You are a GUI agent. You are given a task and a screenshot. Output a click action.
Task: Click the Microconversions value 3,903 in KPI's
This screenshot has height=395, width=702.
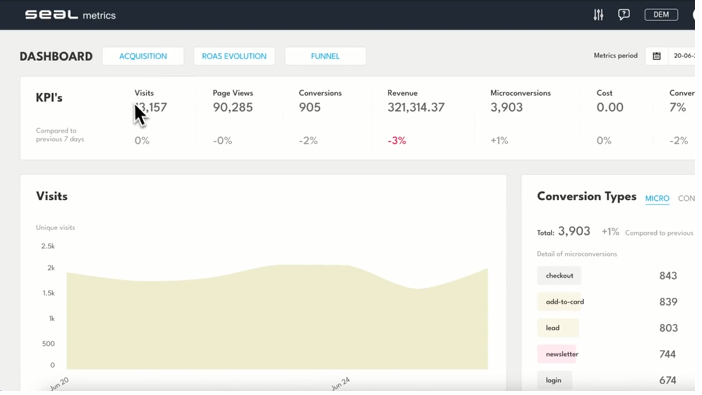point(506,107)
